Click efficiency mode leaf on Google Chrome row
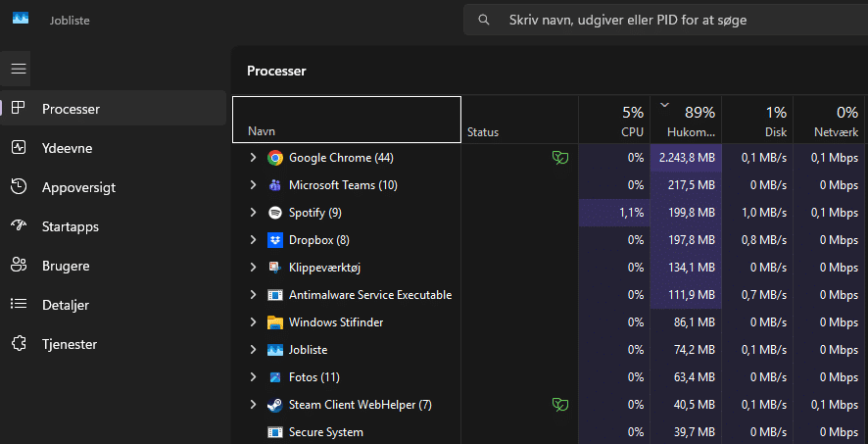Screen dimensions: 868x444 click(560, 158)
